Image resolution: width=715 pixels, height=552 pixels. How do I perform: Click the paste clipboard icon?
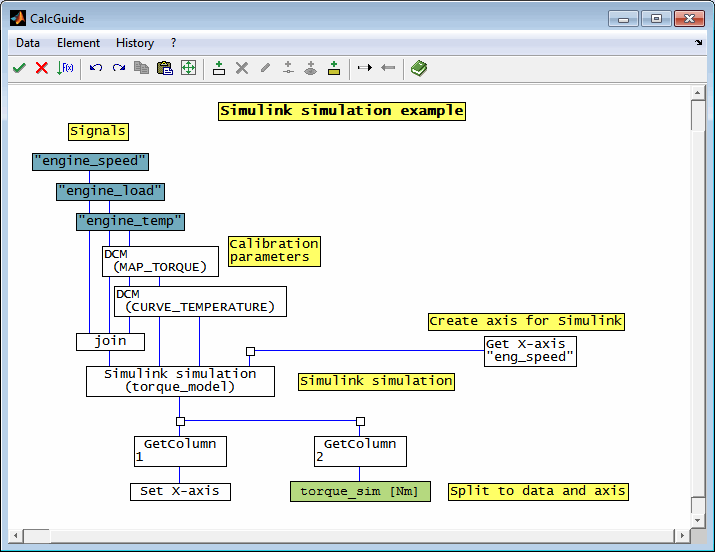(165, 68)
